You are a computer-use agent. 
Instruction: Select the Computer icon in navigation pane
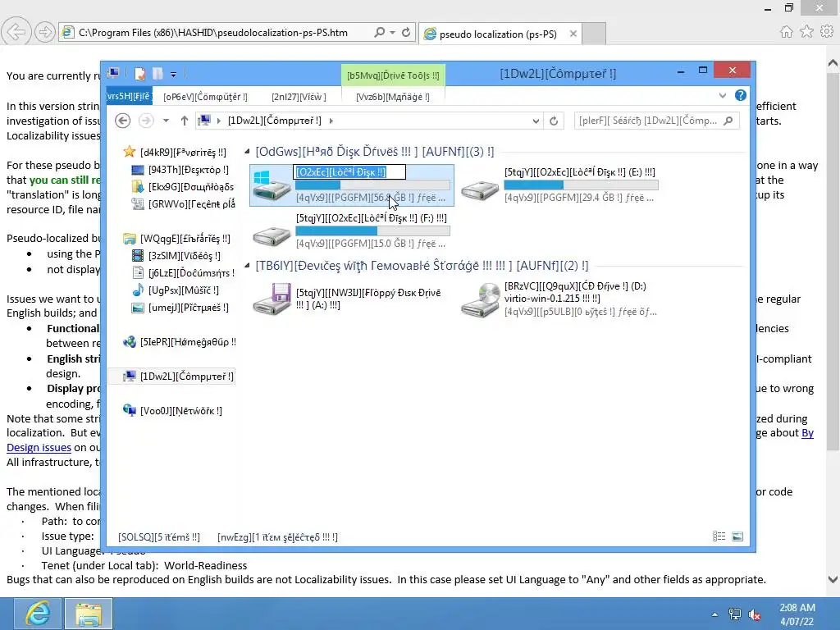point(129,376)
